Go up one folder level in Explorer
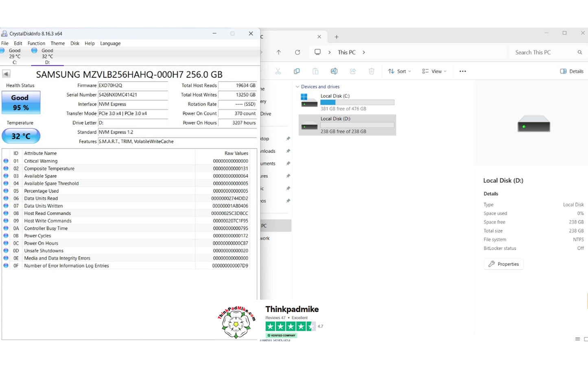Screen dimensions: 588x369 [279, 52]
